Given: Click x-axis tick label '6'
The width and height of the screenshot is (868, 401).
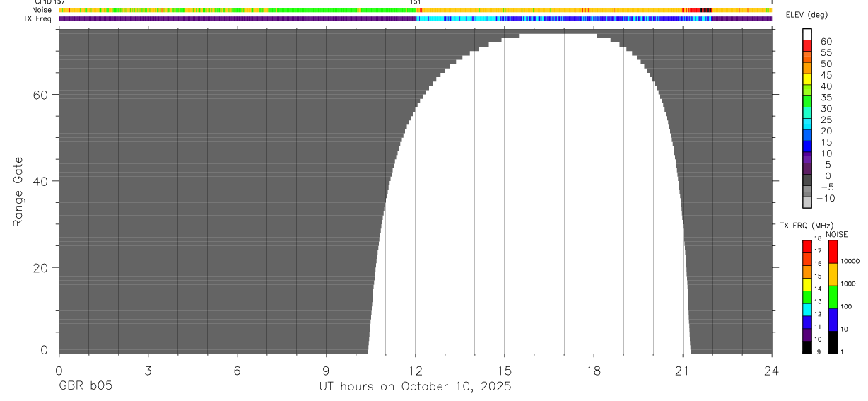Looking at the screenshot, I should click(x=237, y=369).
